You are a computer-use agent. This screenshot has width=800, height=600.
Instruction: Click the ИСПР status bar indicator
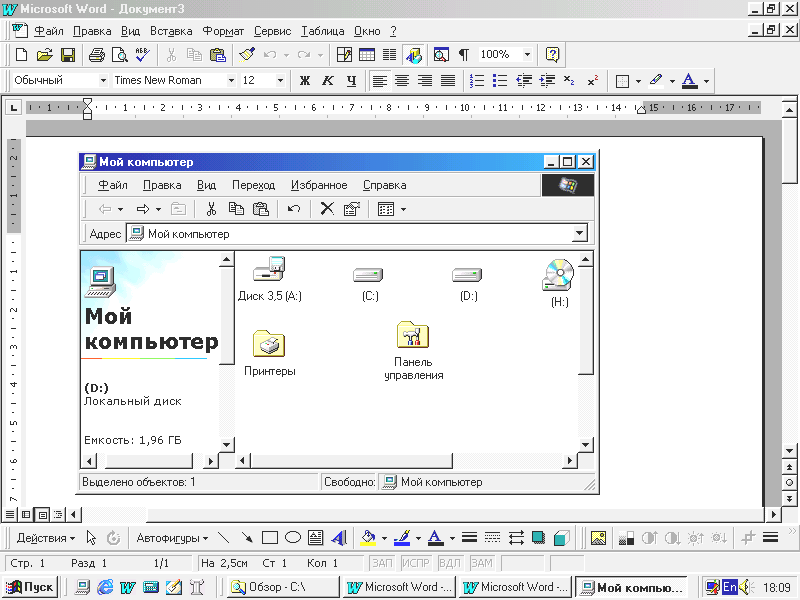pos(415,563)
